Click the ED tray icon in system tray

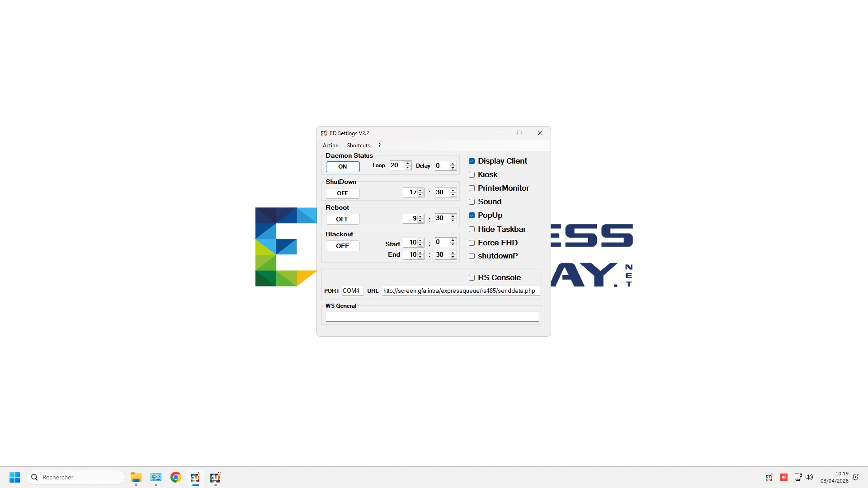pos(769,477)
